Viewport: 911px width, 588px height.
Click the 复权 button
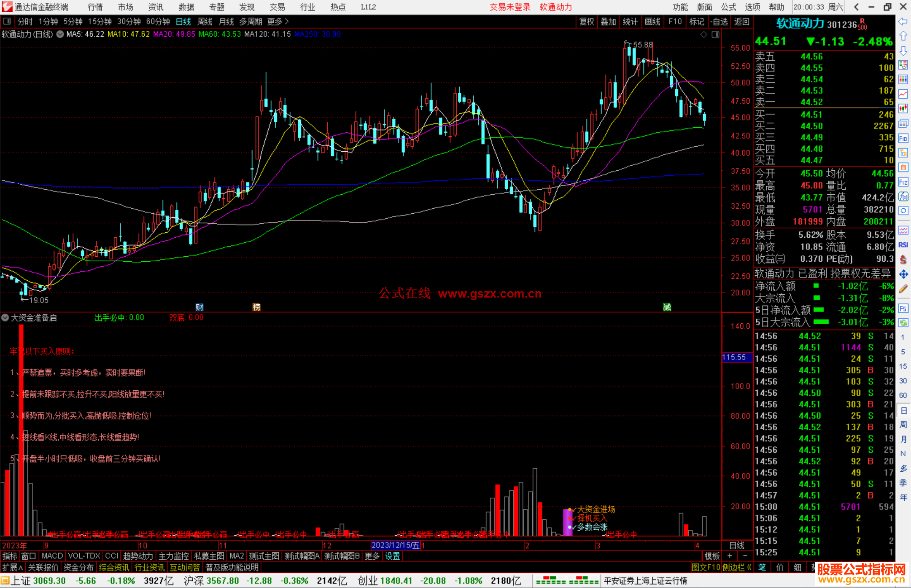tap(586, 21)
